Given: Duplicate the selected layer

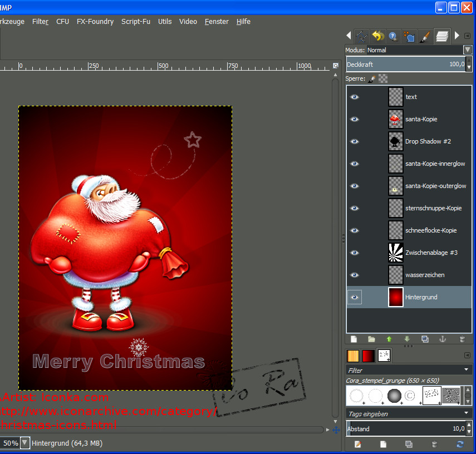Looking at the screenshot, I should [x=425, y=339].
